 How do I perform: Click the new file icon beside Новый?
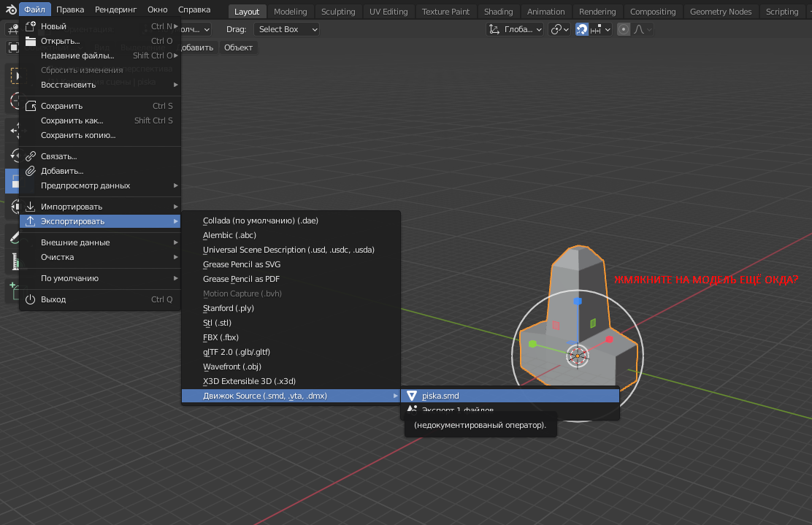point(31,26)
